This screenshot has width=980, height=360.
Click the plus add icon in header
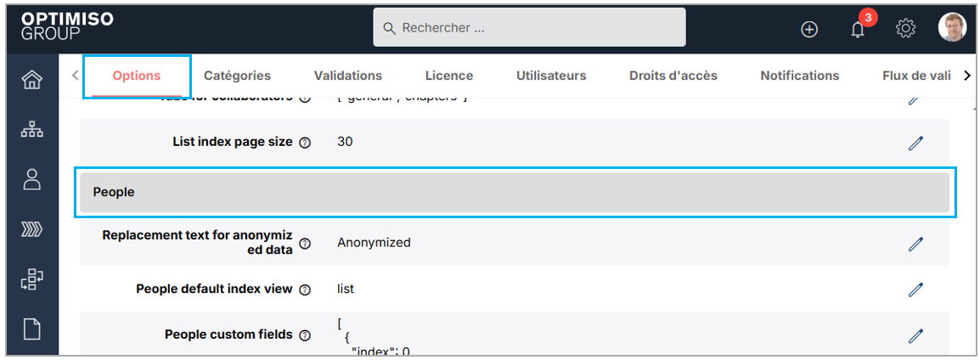click(x=809, y=29)
